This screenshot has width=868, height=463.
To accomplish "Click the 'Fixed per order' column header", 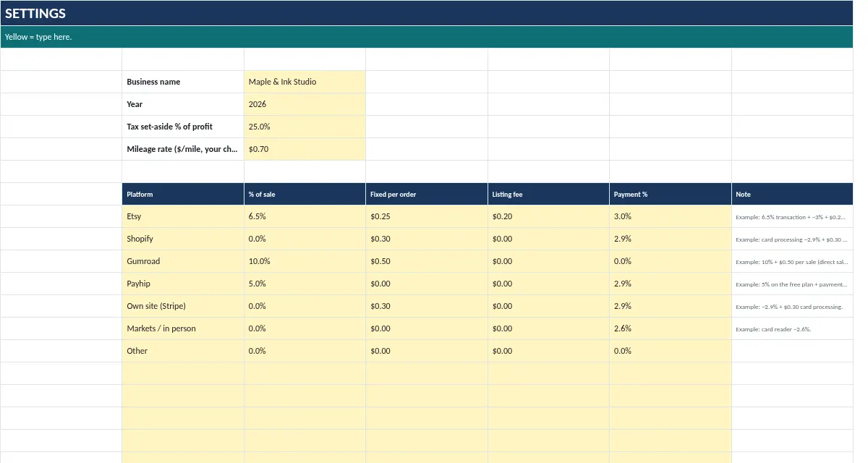I will coord(427,194).
